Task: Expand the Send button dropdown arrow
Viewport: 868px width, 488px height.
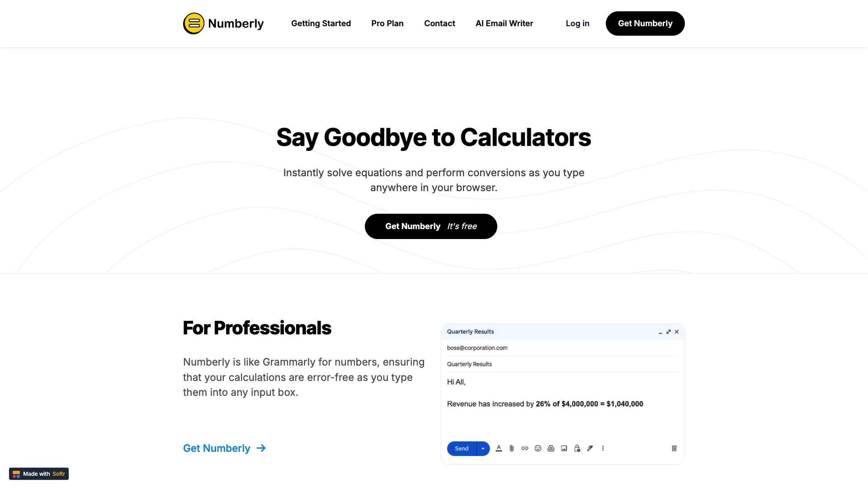Action: click(482, 449)
